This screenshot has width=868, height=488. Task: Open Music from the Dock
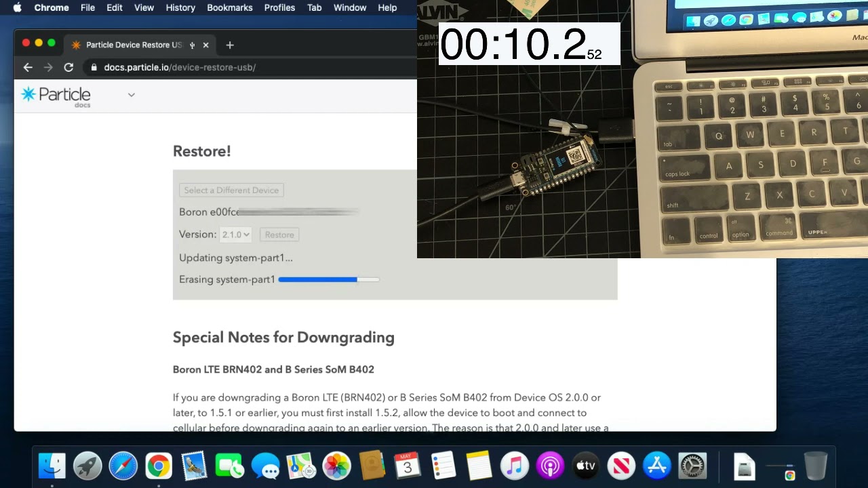point(514,466)
